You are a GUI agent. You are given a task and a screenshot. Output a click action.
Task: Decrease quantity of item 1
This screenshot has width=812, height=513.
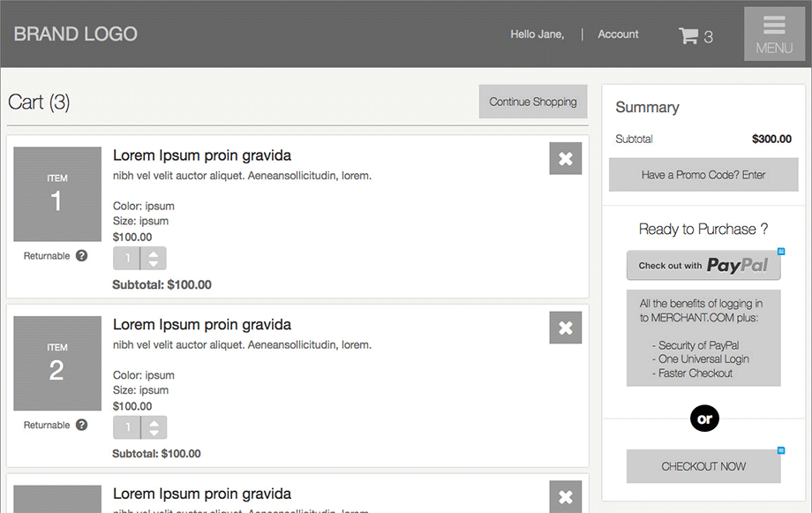coord(154,264)
